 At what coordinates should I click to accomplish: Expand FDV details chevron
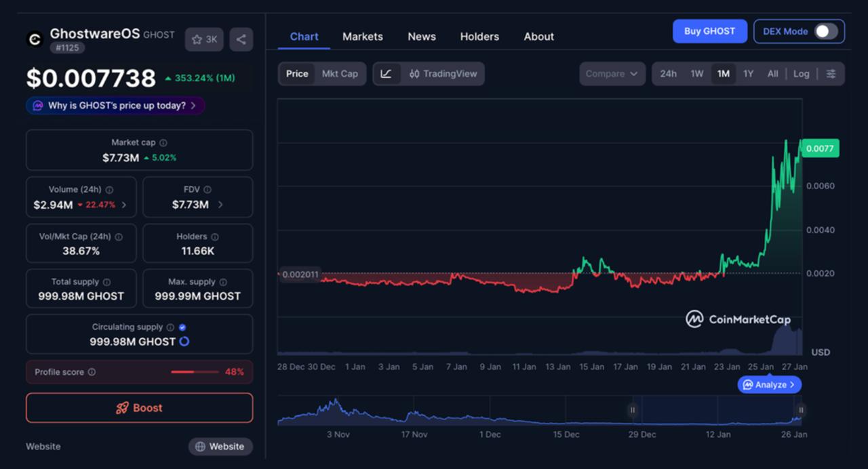coord(220,205)
